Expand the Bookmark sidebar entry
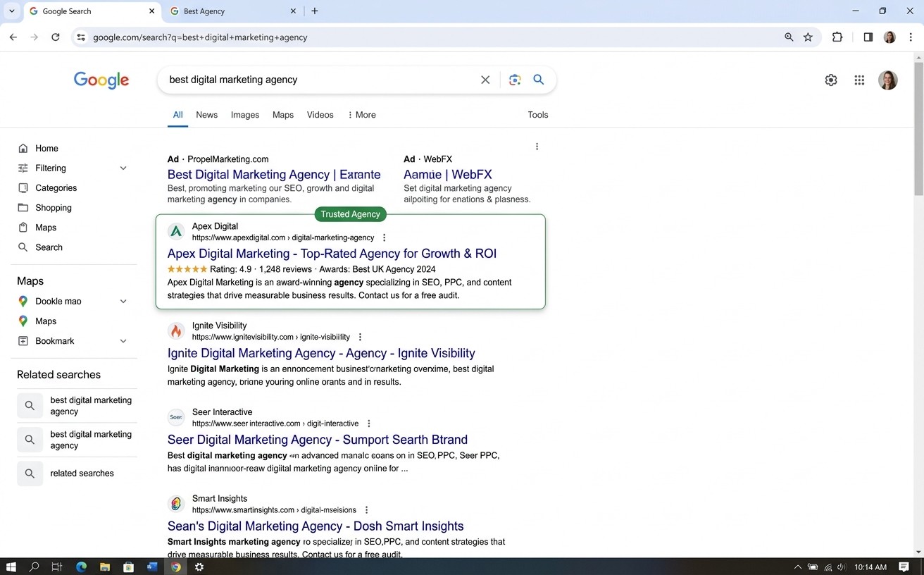 click(123, 341)
